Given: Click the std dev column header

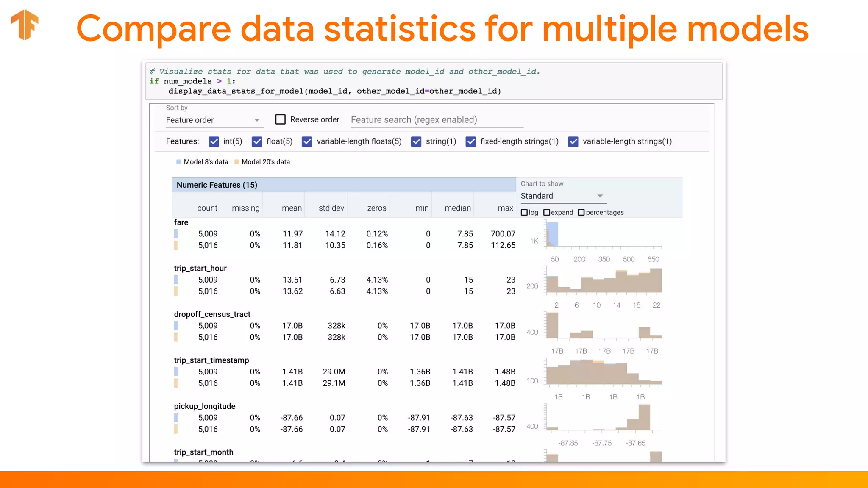Looking at the screenshot, I should click(331, 208).
